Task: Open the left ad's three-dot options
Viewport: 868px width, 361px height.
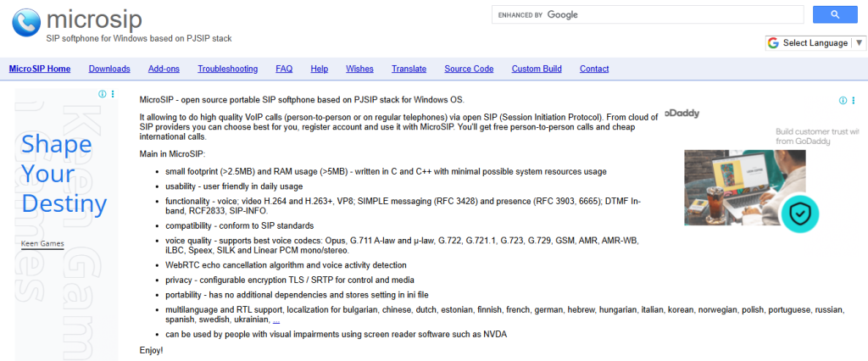Action: click(x=113, y=94)
